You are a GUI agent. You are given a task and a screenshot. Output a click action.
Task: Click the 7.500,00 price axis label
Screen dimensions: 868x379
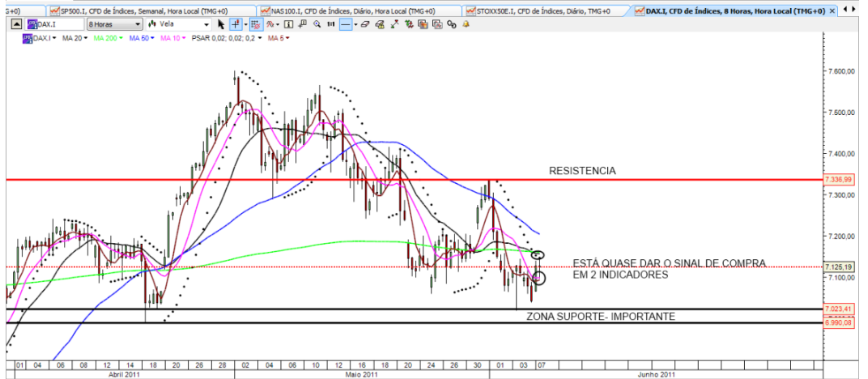842,113
